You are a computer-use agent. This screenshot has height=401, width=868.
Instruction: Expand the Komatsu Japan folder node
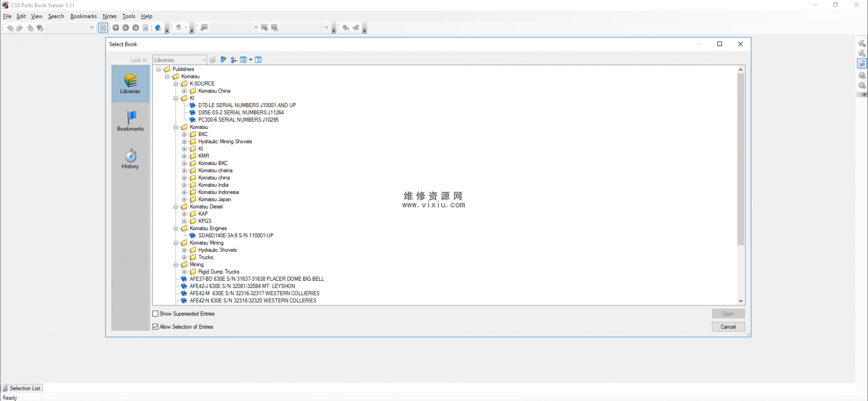(184, 200)
